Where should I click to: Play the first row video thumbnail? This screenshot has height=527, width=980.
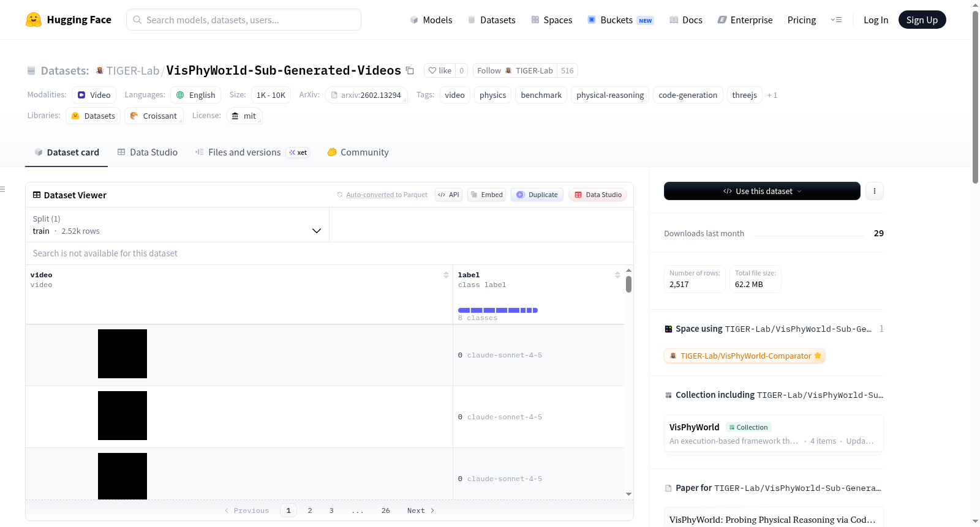click(123, 354)
